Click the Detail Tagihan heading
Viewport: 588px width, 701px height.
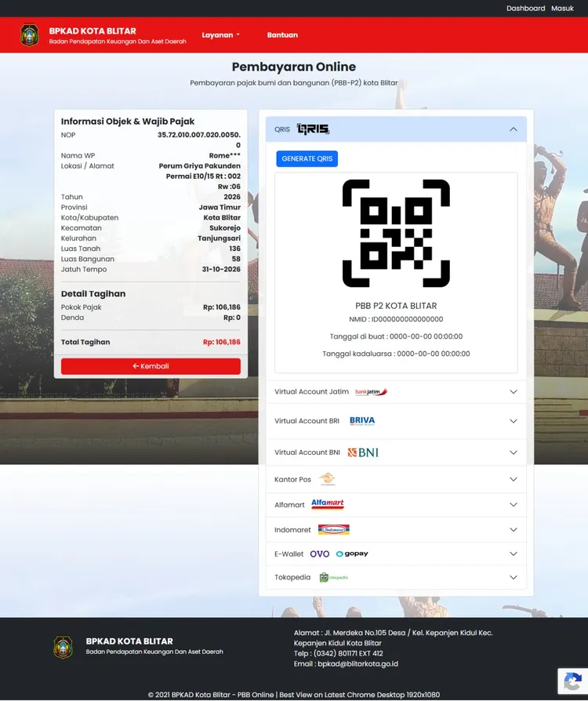click(93, 294)
